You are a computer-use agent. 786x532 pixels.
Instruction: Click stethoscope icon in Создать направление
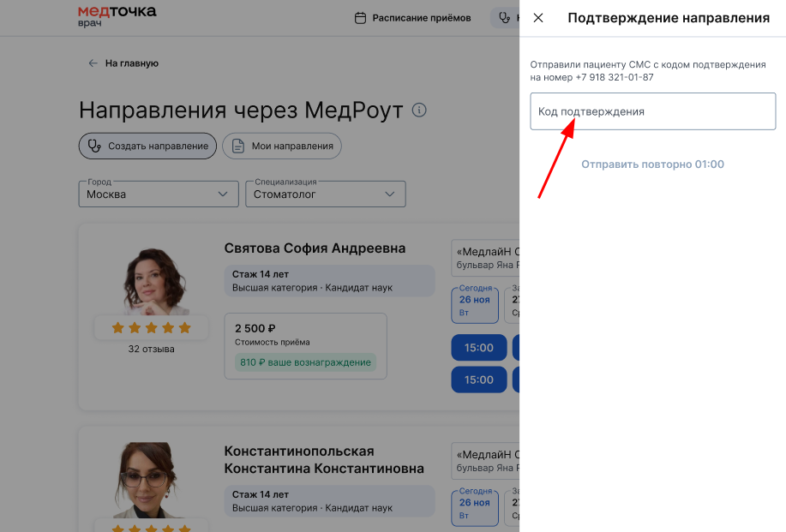pyautogui.click(x=95, y=146)
